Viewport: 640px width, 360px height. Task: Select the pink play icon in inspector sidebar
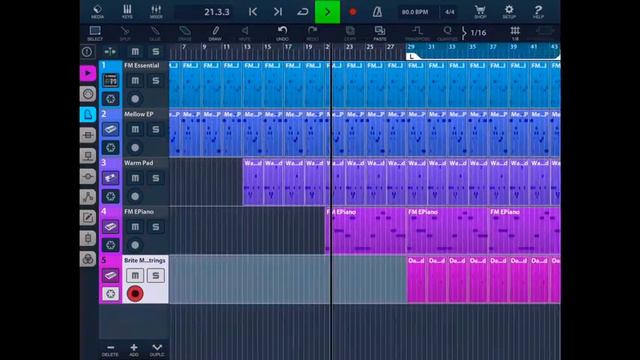click(x=88, y=73)
